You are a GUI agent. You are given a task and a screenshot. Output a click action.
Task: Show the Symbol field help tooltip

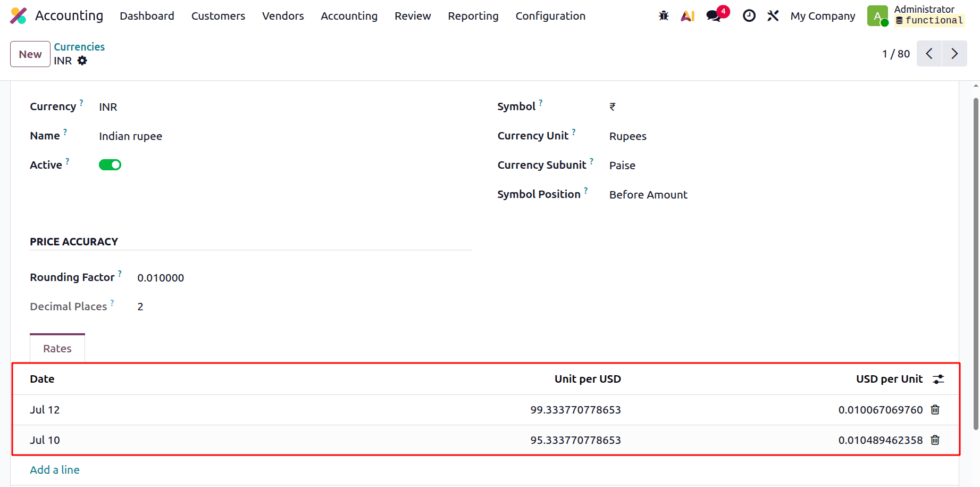coord(541,102)
